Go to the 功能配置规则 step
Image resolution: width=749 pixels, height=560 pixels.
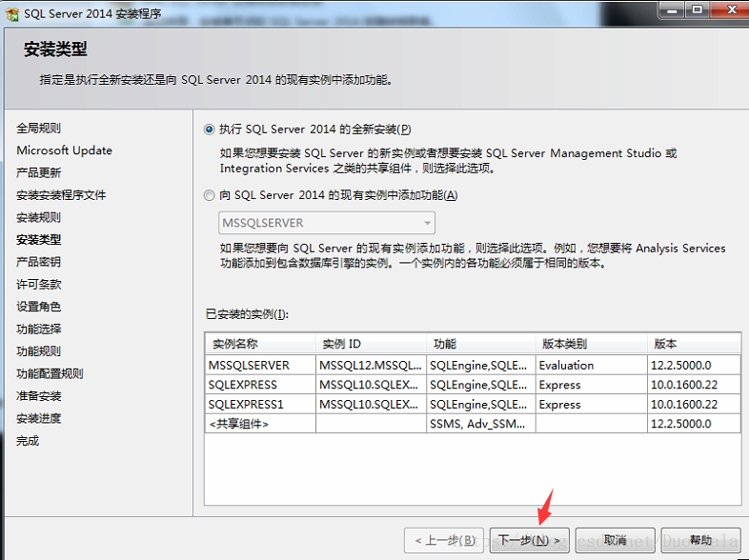coord(50,374)
